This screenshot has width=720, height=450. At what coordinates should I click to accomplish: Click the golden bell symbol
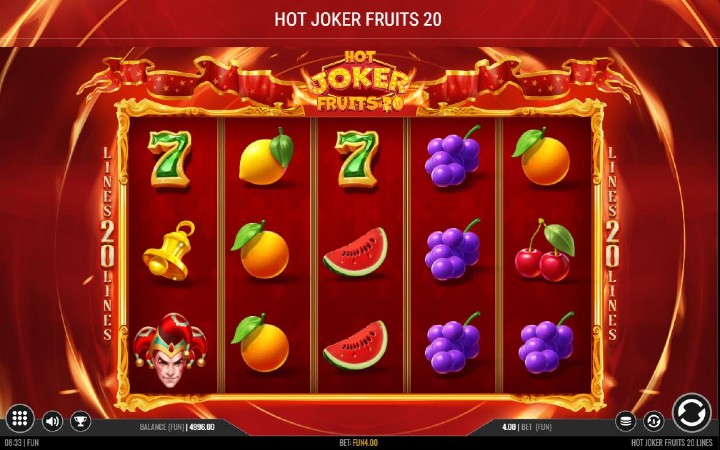[x=169, y=251]
